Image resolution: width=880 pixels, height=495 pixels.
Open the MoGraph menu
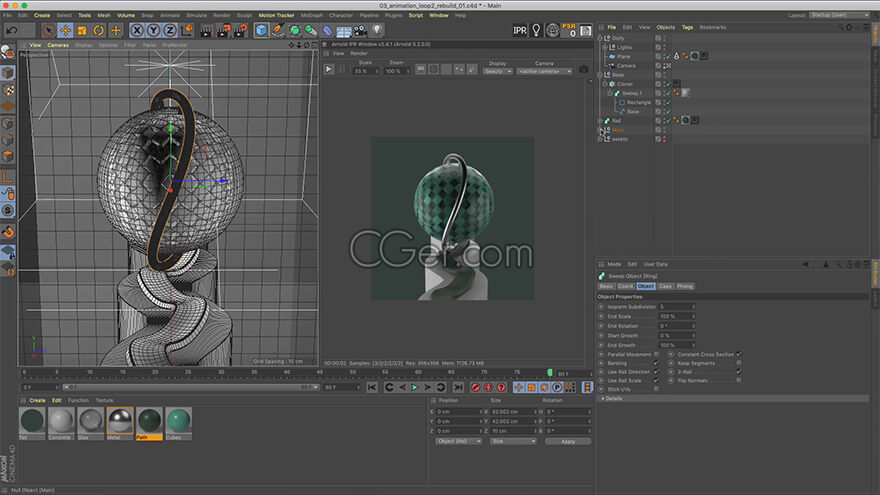[311, 15]
